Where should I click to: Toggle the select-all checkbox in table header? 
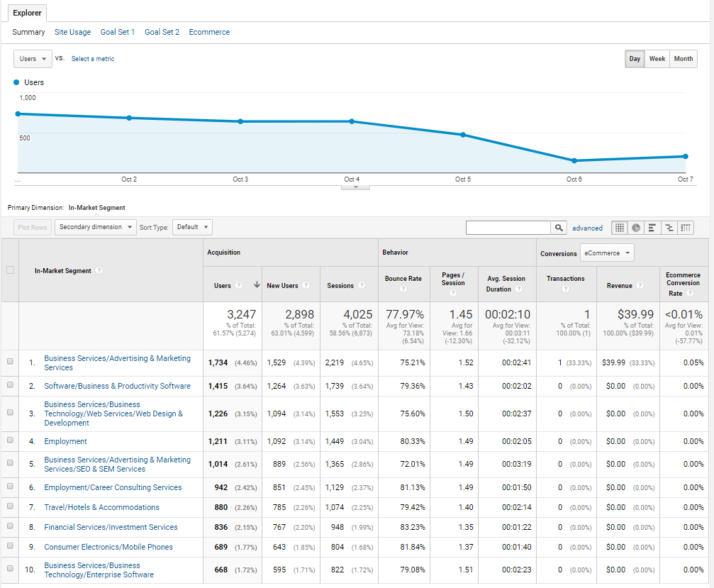10,270
